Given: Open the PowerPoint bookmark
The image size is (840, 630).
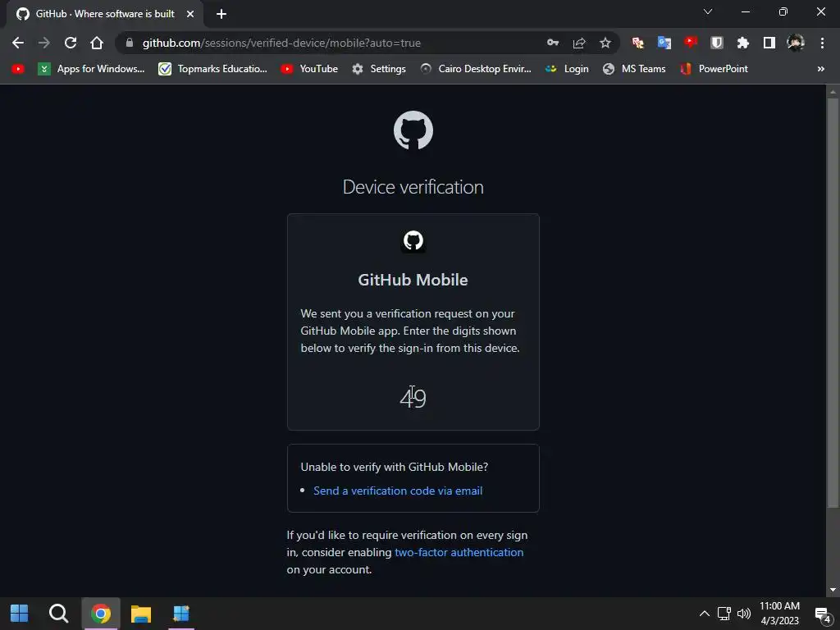Looking at the screenshot, I should tap(714, 69).
